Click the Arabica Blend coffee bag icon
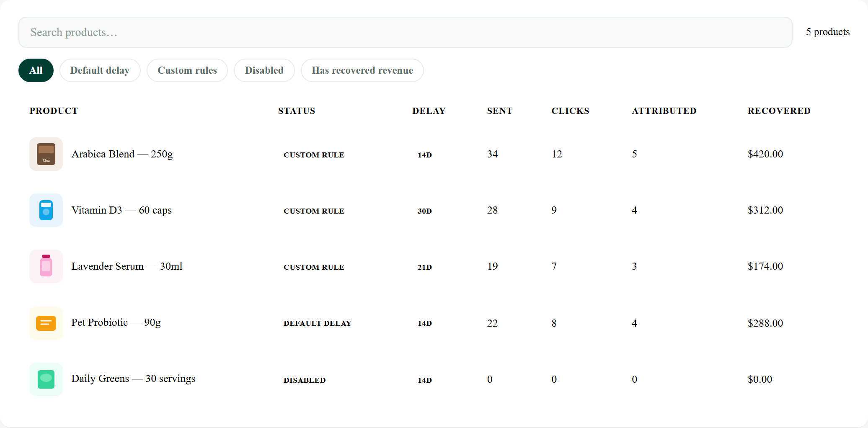 tap(46, 154)
